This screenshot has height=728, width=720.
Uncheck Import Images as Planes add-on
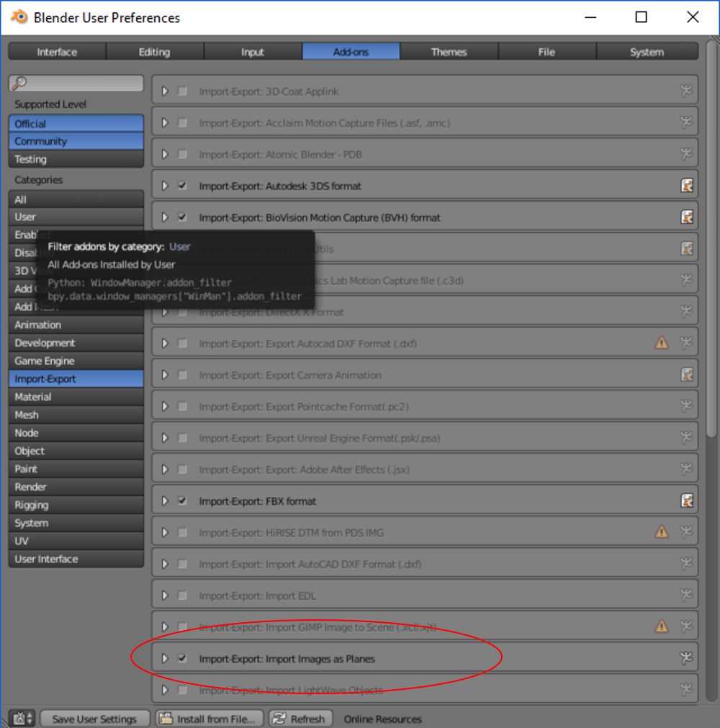(182, 658)
